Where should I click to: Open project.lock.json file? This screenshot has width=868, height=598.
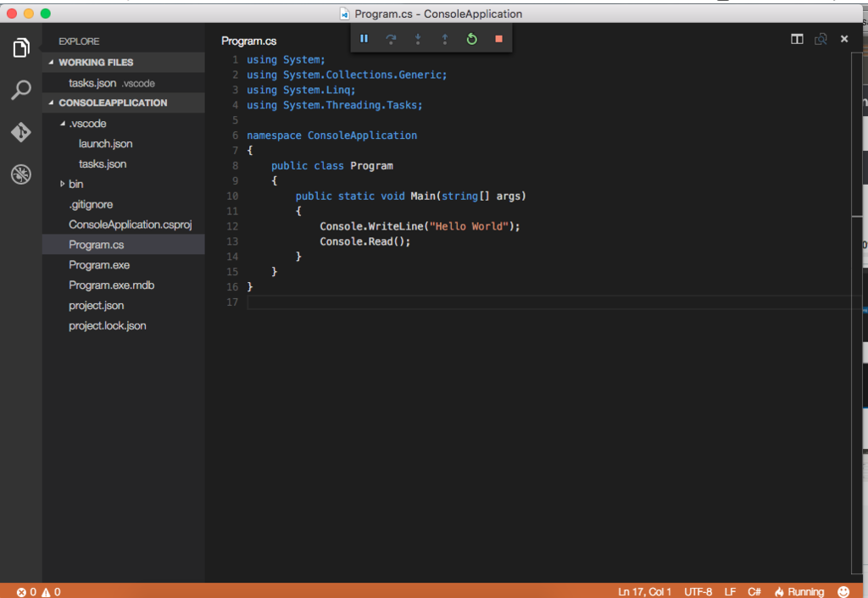pyautogui.click(x=123, y=325)
